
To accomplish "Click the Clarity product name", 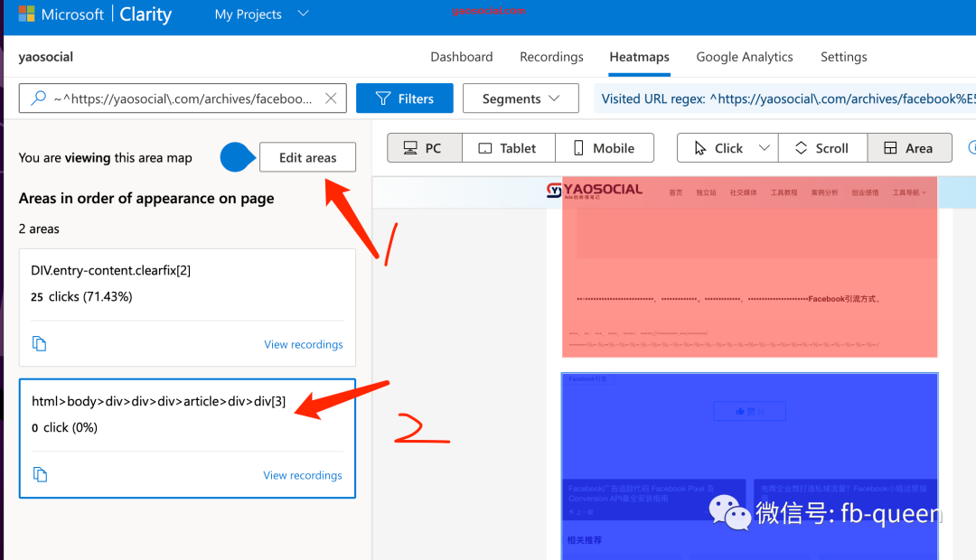I will tap(145, 14).
